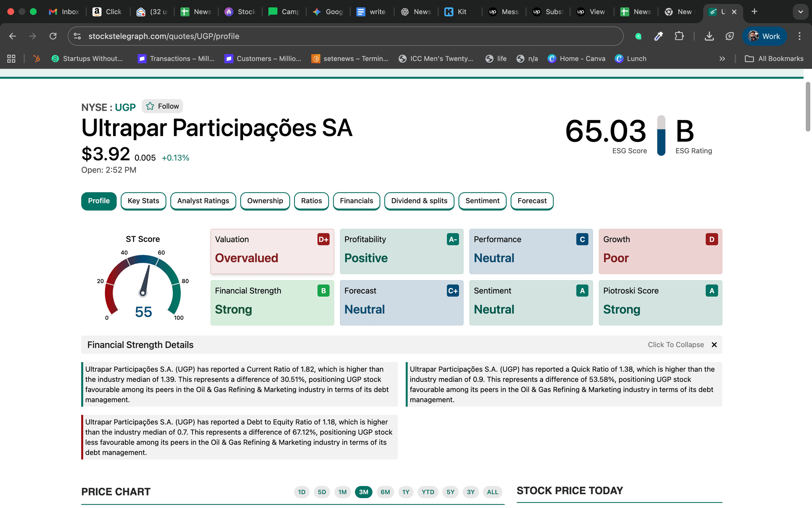Click the Valuation Overvalued card
The width and height of the screenshot is (812, 508).
[272, 251]
